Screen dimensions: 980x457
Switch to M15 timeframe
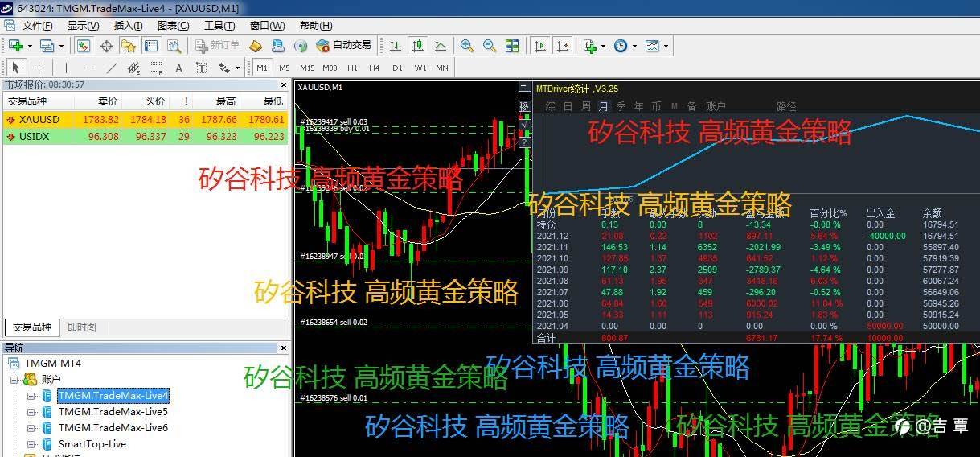point(307,68)
